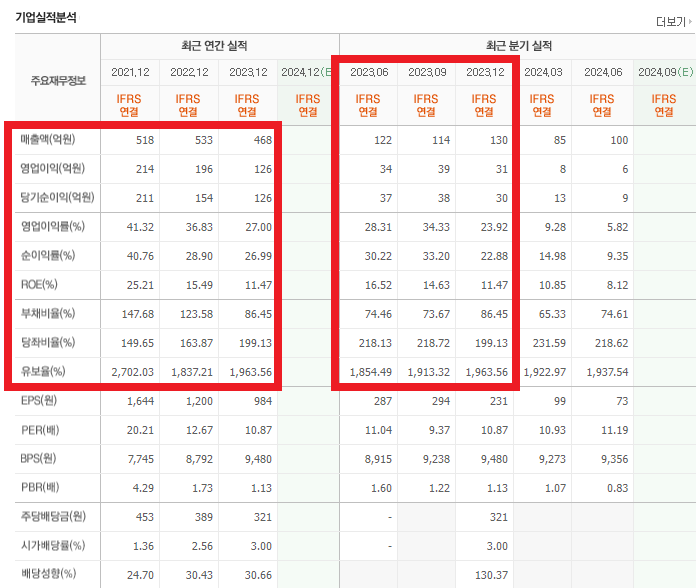Select the 25.21 ROE value
The image size is (700, 588).
[x=140, y=285]
